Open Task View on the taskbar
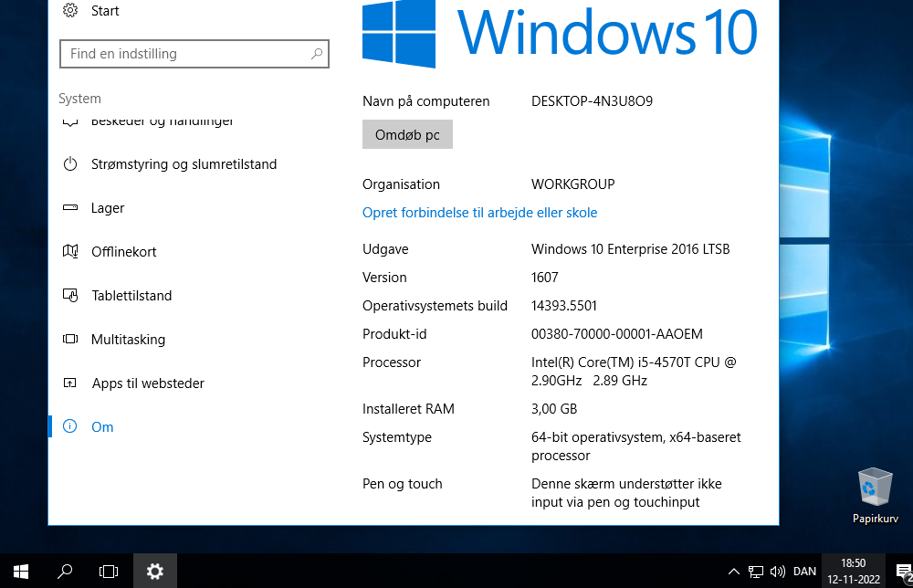Viewport: 913px width, 588px height. pyautogui.click(x=109, y=572)
